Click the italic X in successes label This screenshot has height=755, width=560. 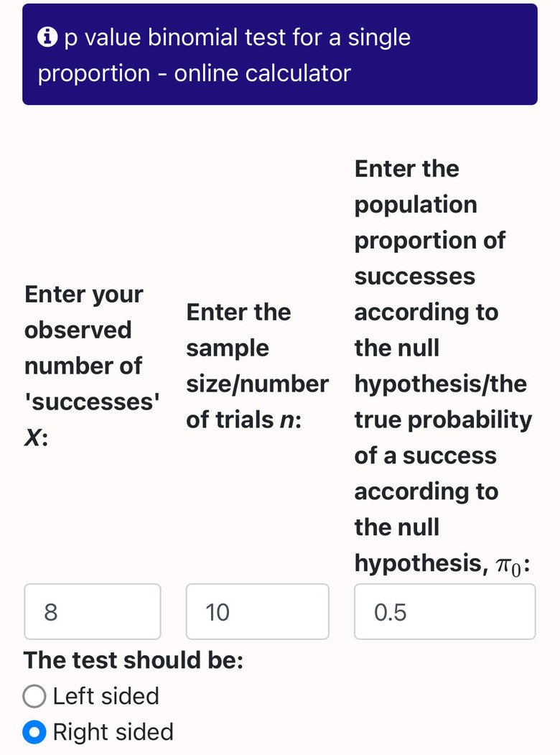pos(33,437)
